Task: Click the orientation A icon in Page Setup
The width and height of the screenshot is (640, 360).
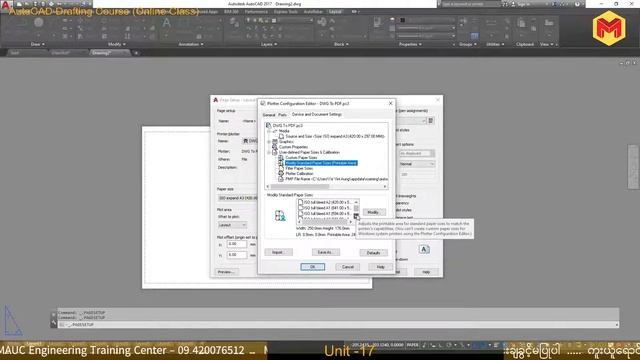Action: [424, 249]
